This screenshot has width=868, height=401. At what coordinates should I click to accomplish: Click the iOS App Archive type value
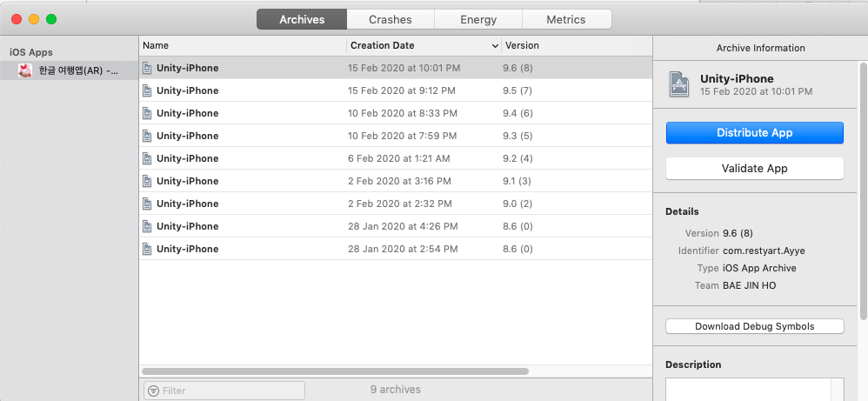point(759,268)
